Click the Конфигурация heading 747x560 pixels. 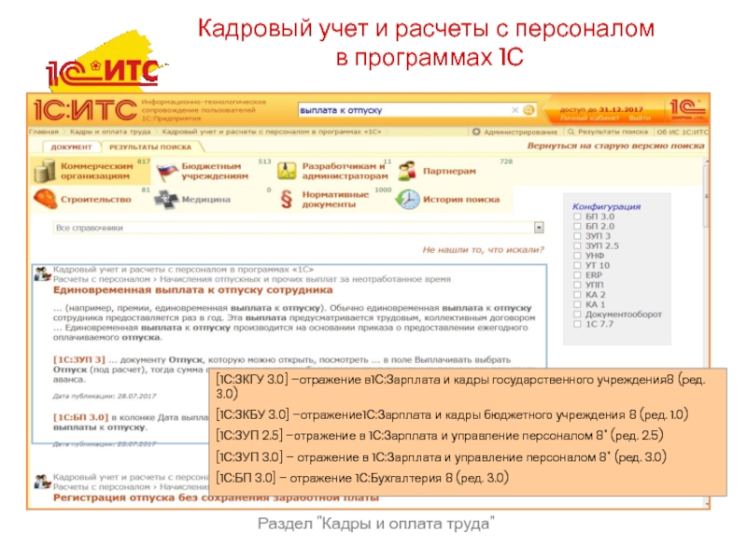pyautogui.click(x=606, y=206)
